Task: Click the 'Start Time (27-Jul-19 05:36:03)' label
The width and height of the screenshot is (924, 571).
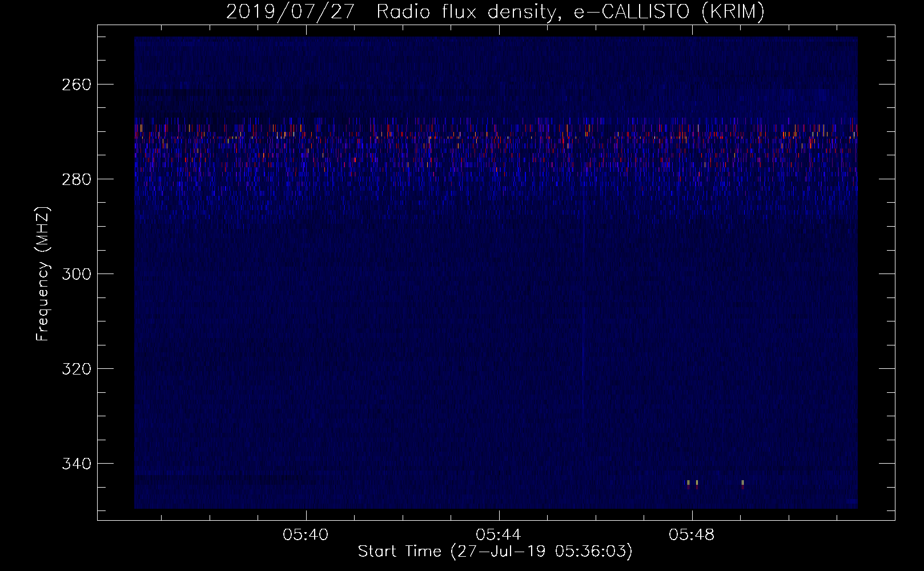Action: tap(495, 552)
